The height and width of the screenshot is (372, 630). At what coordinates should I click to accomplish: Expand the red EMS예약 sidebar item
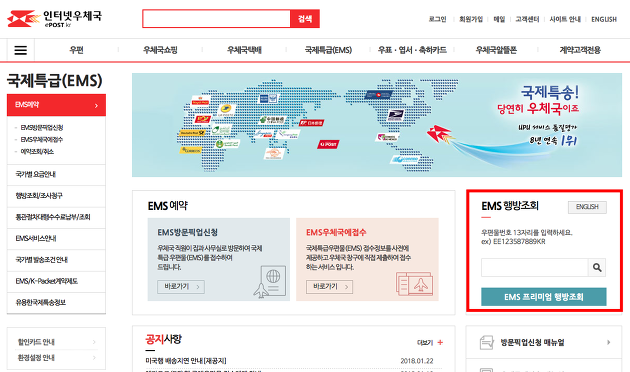pyautogui.click(x=56, y=105)
